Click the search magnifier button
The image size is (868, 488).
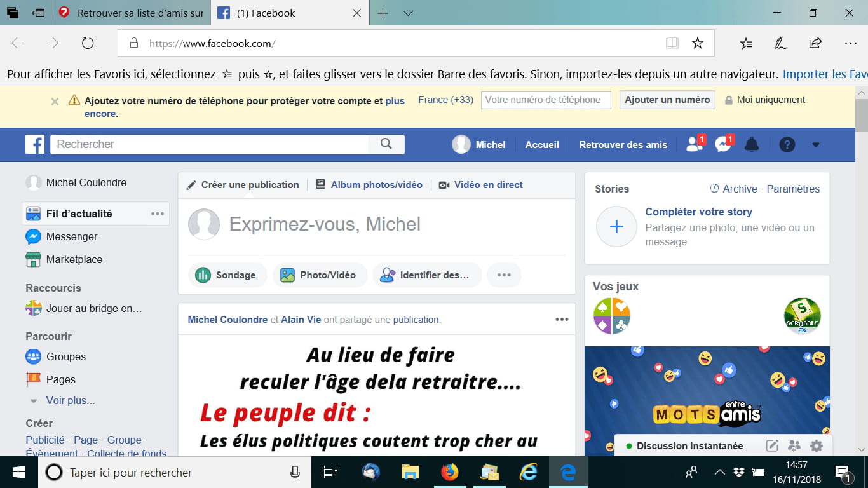click(386, 144)
